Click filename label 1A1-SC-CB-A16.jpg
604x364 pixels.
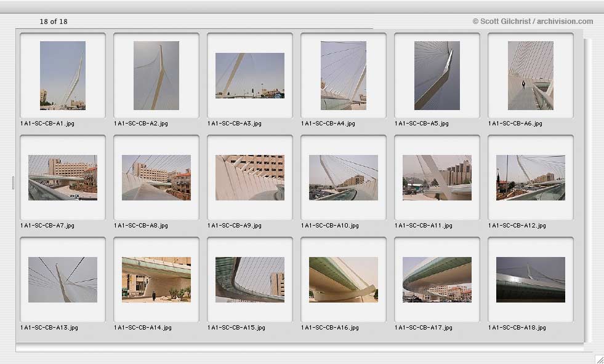click(x=330, y=328)
